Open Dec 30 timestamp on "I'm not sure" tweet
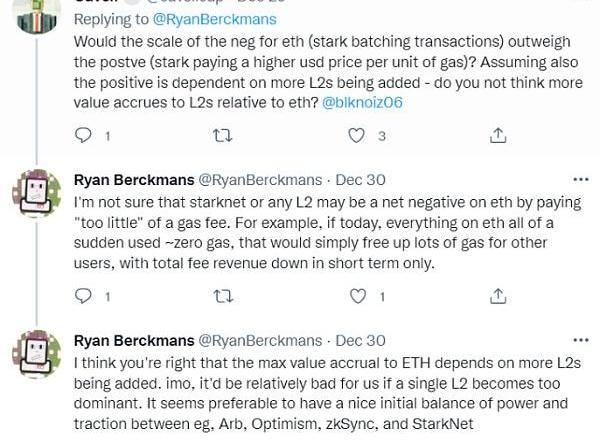 point(361,181)
